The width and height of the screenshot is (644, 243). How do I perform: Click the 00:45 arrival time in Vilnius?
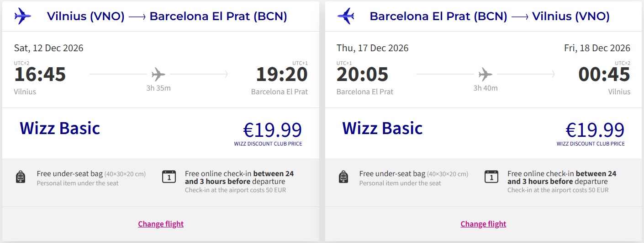(604, 74)
